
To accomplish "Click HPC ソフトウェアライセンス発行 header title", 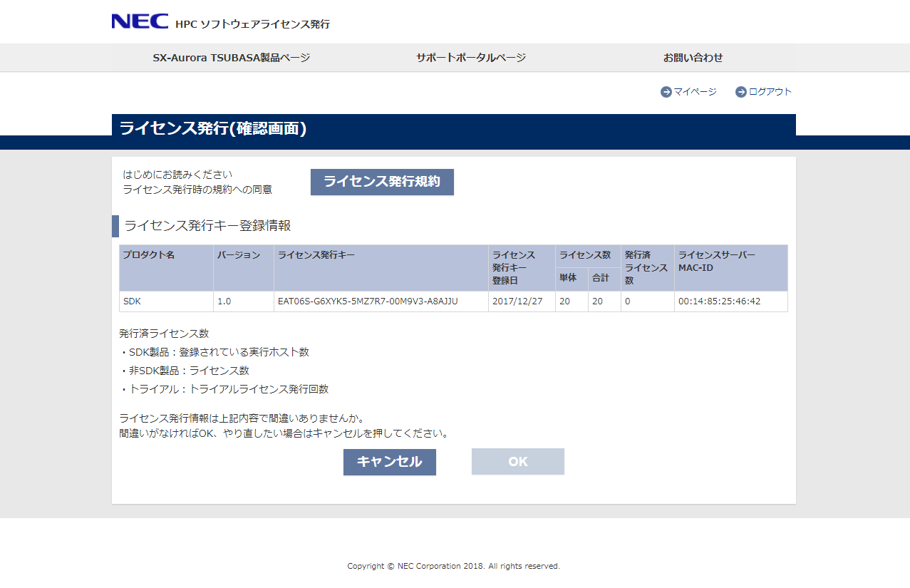I will pyautogui.click(x=252, y=24).
